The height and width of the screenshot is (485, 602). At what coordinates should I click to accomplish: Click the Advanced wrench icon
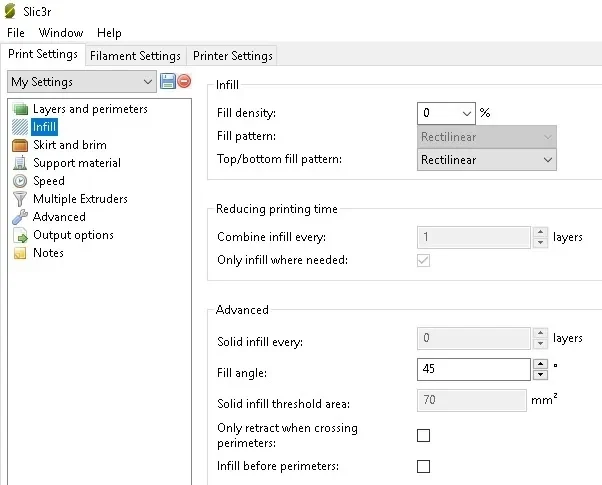[20, 217]
